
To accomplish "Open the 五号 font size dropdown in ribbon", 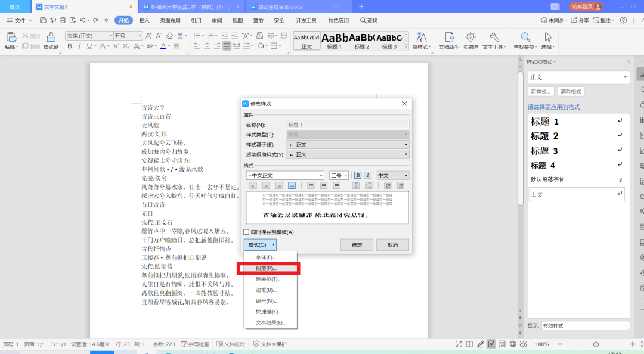I will 128,36.
